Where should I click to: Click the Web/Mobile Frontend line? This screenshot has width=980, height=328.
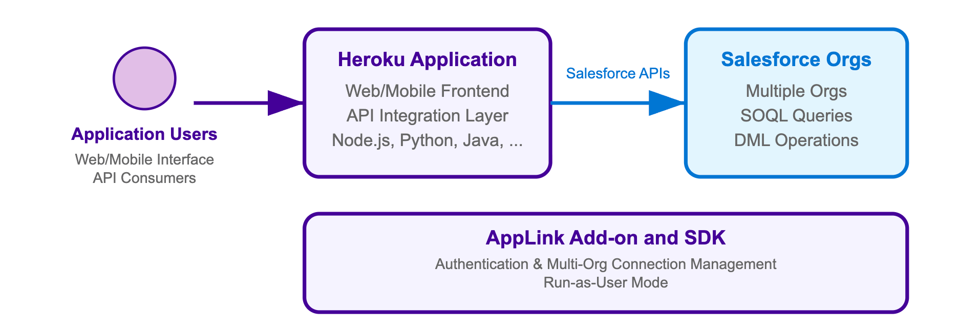(427, 91)
